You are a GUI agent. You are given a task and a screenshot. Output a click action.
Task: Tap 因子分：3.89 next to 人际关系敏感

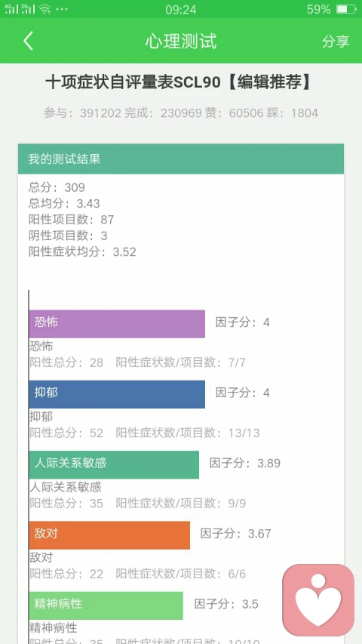[x=245, y=464]
